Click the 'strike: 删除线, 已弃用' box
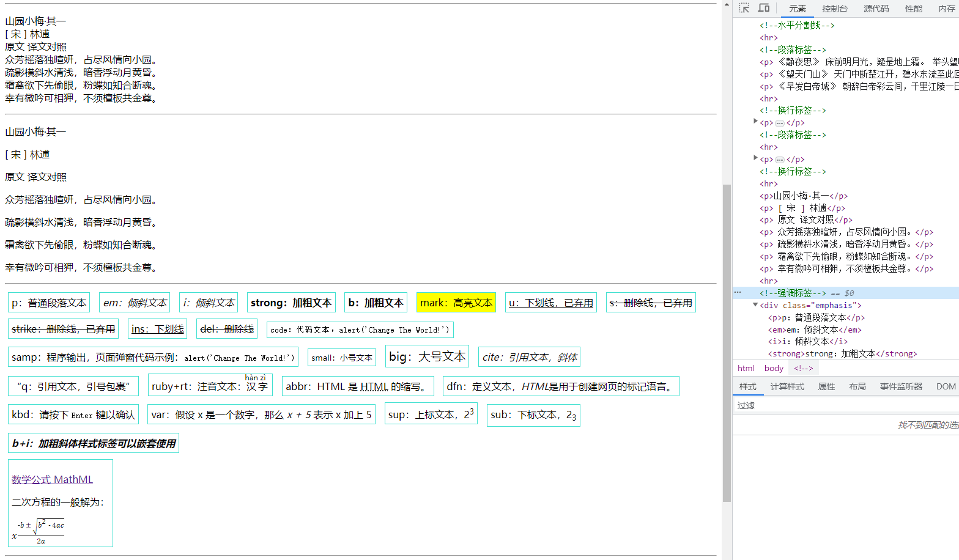The image size is (959, 560). click(63, 329)
